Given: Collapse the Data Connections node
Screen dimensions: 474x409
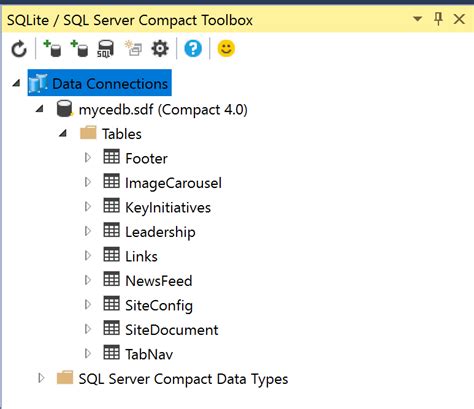Looking at the screenshot, I should coord(16,83).
